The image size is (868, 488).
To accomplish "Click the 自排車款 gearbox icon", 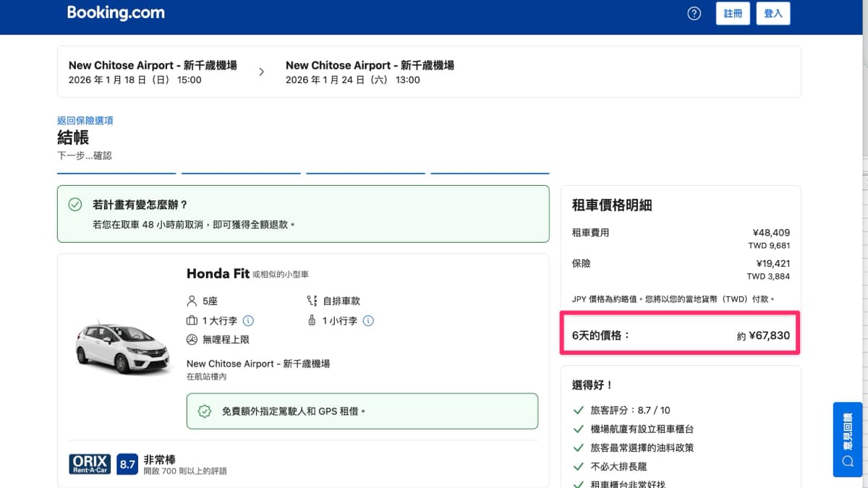I will [x=312, y=301].
